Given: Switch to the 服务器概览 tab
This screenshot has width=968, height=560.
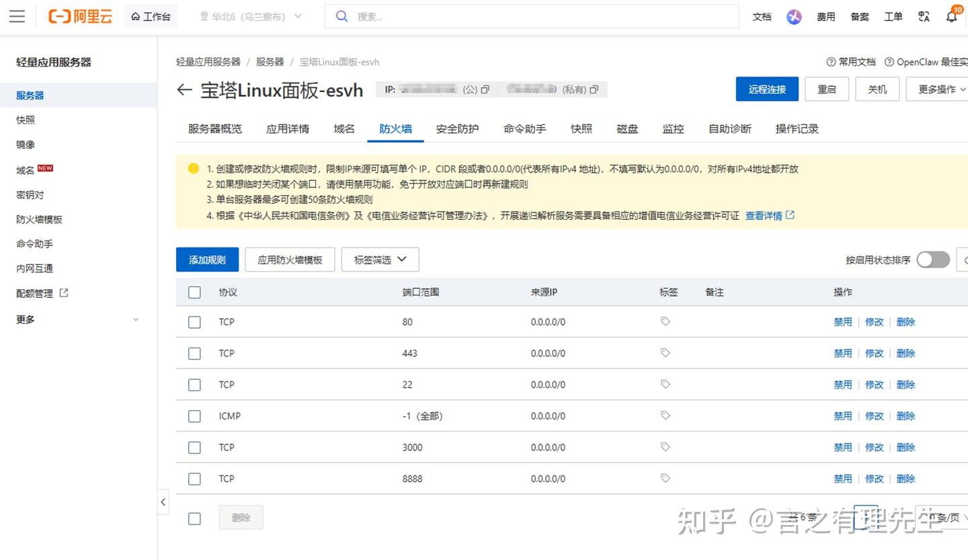Looking at the screenshot, I should 215,128.
